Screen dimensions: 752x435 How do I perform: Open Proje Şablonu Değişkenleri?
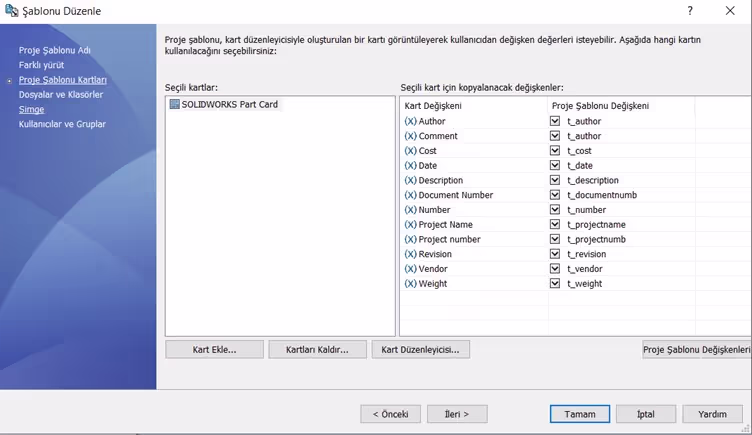697,350
